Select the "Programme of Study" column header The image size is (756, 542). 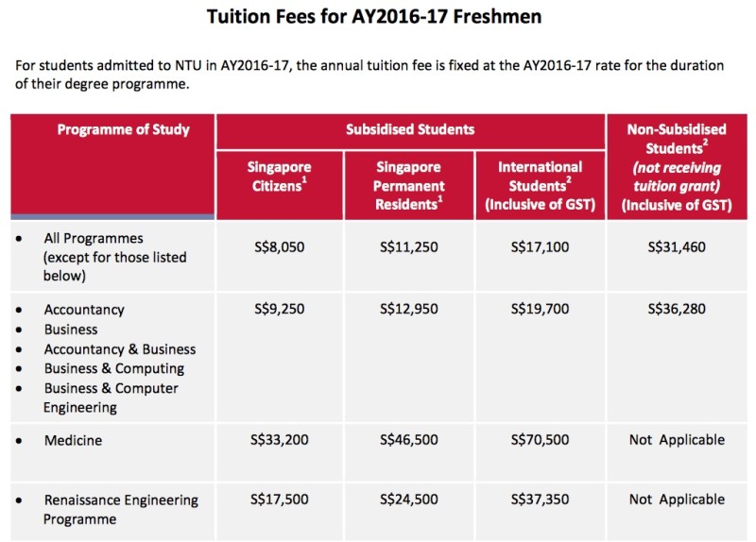pyautogui.click(x=123, y=129)
